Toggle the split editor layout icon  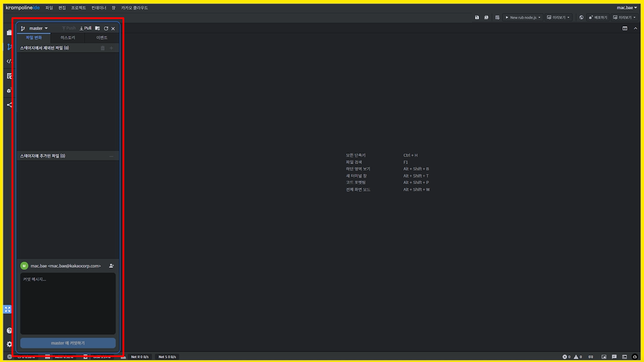pyautogui.click(x=625, y=28)
